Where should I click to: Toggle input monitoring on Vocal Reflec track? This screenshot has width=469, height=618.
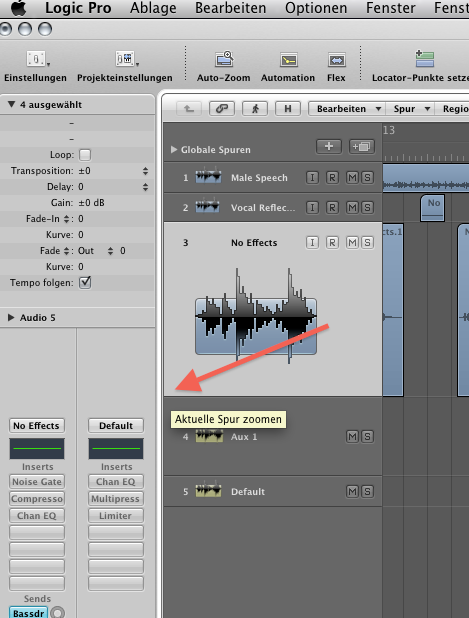click(x=312, y=207)
